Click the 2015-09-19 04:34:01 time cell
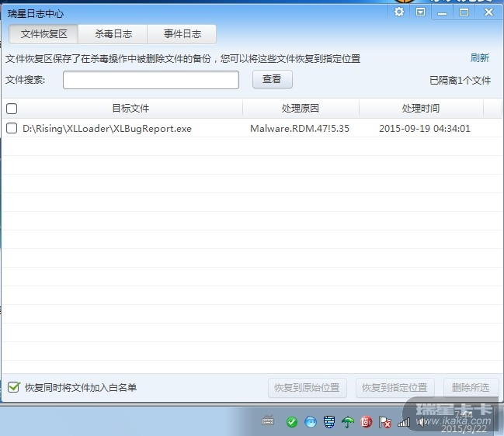 425,129
